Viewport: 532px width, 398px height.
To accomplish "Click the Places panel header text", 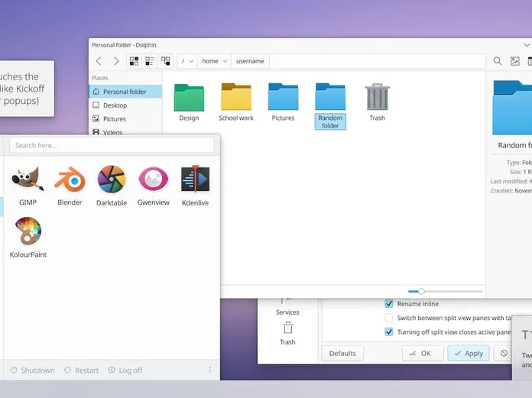I will tap(99, 78).
